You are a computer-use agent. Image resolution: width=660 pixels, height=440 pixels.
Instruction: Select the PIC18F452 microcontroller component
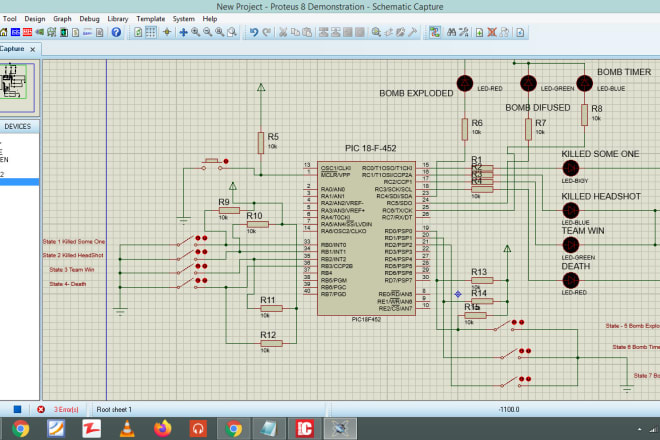click(x=366, y=238)
